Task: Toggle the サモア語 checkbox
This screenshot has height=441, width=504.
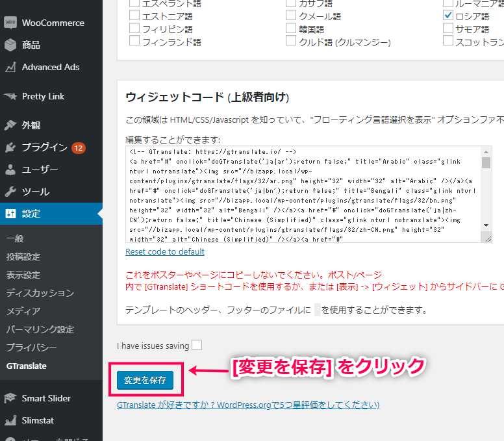Action: click(448, 29)
